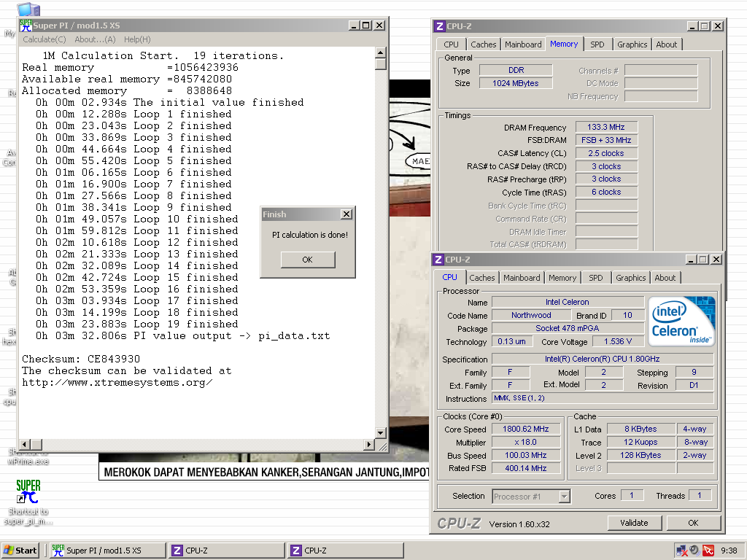This screenshot has width=747, height=560.
Task: Maximize the Super PI window
Action: click(x=366, y=26)
